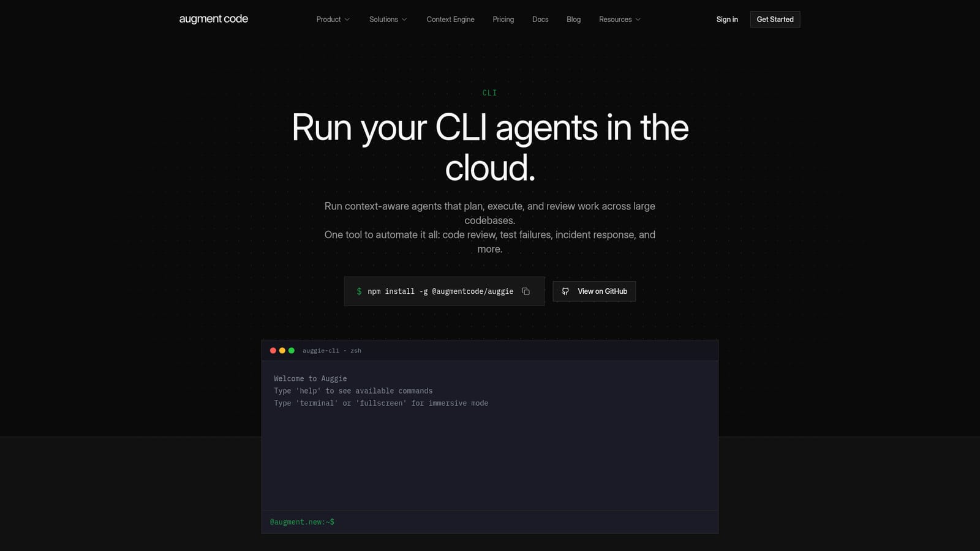Click the 'auggie-cli - zsh' terminal title

pyautogui.click(x=332, y=351)
